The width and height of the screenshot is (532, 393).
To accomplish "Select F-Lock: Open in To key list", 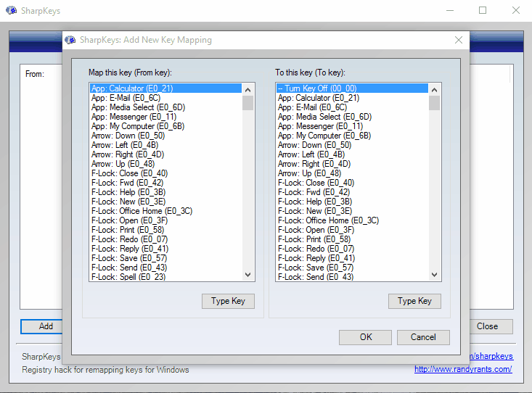I will [x=353, y=230].
